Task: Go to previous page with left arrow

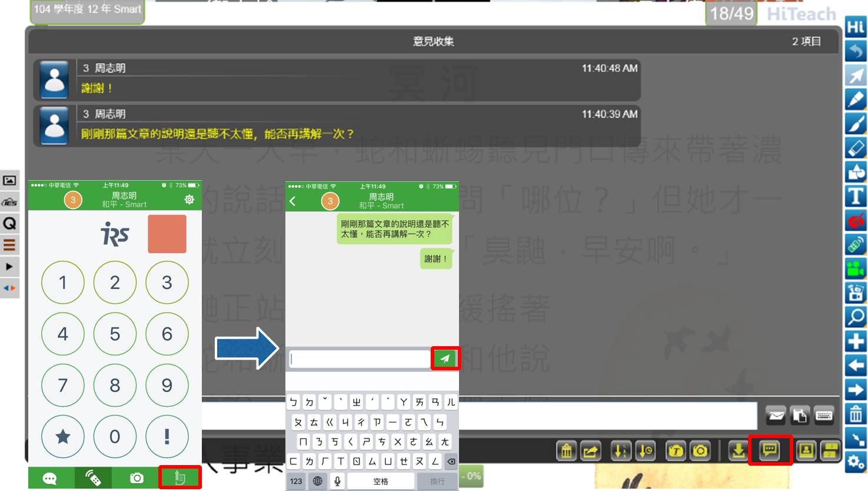Action: (856, 365)
